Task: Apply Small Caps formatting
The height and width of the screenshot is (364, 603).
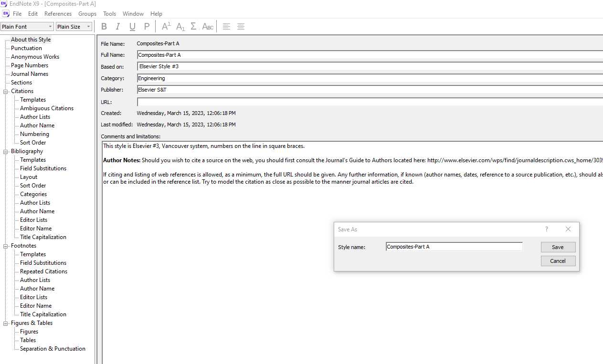Action: (208, 27)
